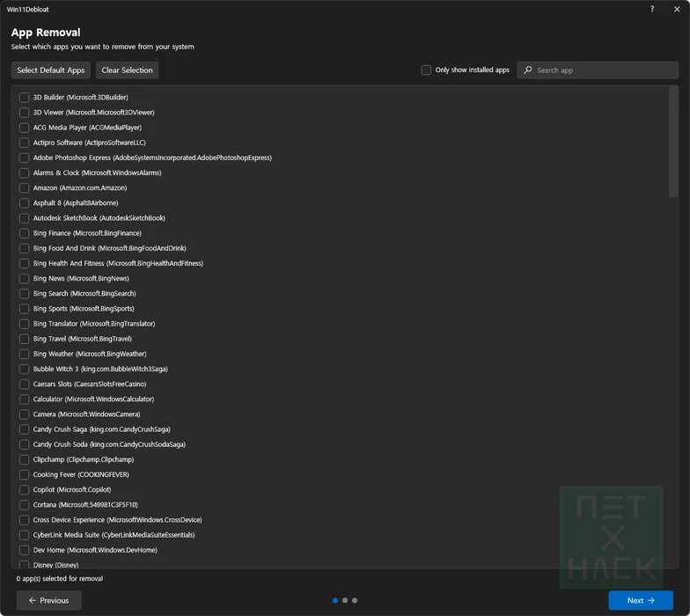Check the 3D Builder checkbox
The image size is (690, 616).
click(25, 98)
